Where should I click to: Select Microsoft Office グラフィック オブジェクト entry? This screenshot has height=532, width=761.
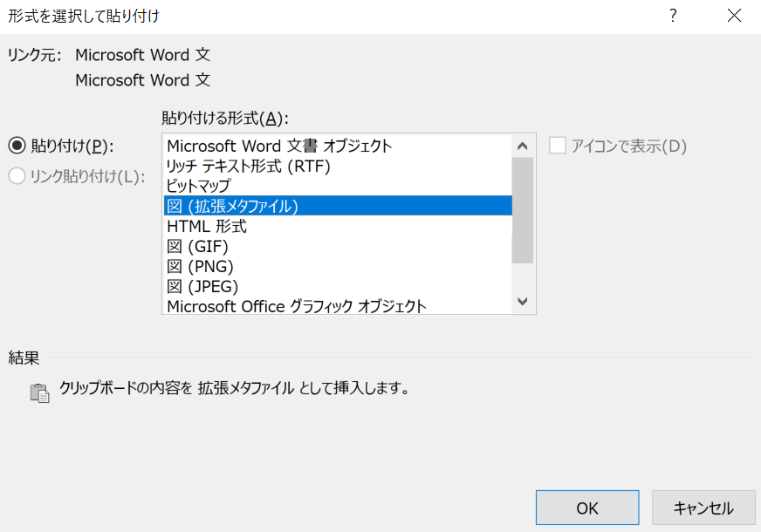point(338,306)
